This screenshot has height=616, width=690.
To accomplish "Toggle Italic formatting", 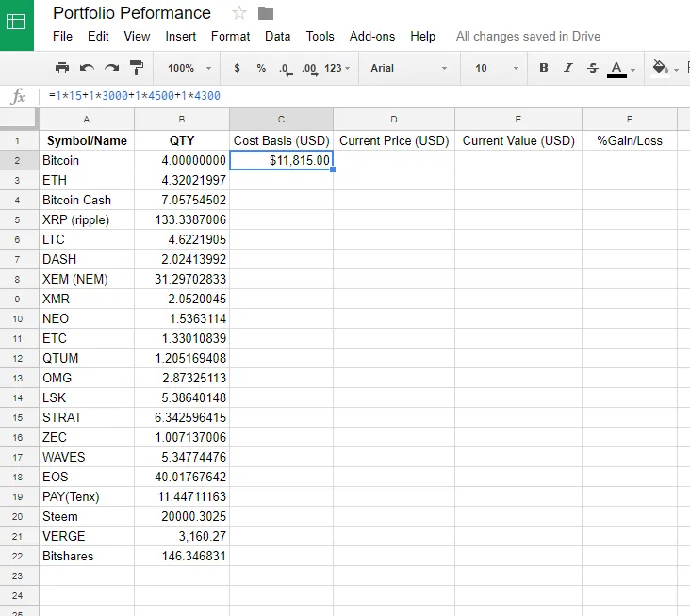I will pyautogui.click(x=568, y=68).
